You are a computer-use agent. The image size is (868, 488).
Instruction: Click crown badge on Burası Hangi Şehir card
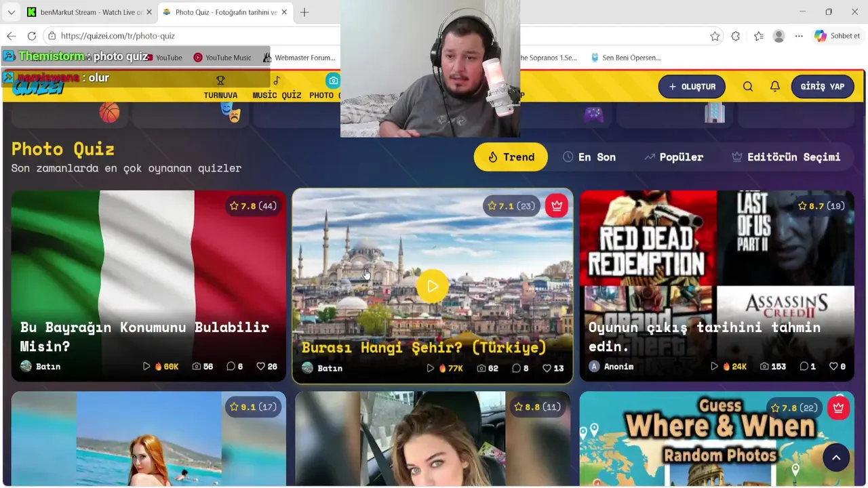coord(557,206)
